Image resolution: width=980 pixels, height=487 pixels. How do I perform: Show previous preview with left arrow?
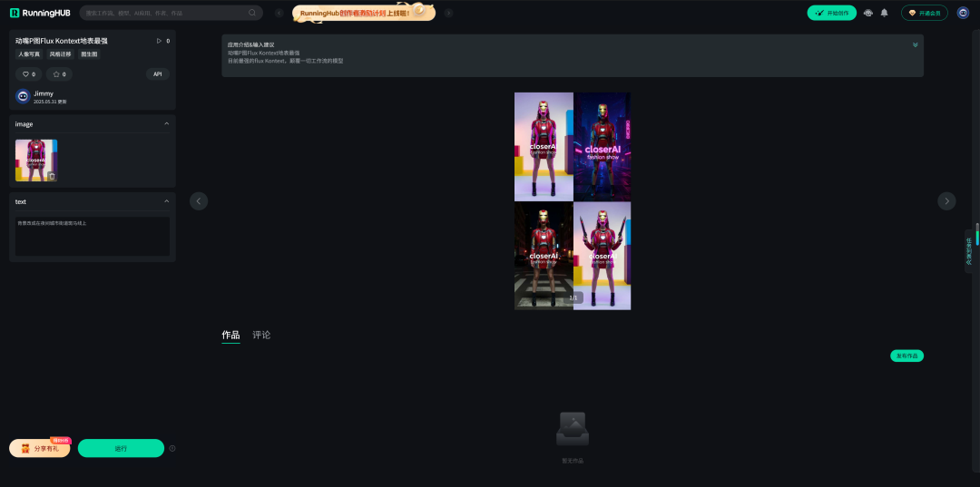[199, 201]
